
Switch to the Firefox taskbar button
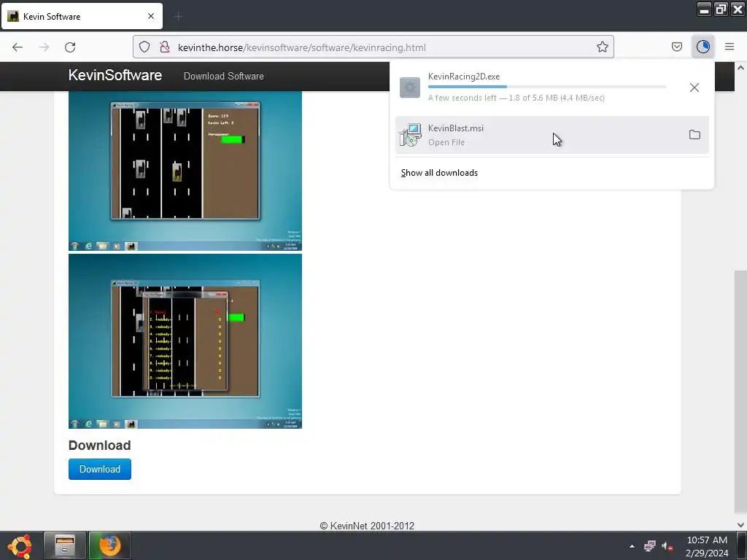[x=110, y=545]
